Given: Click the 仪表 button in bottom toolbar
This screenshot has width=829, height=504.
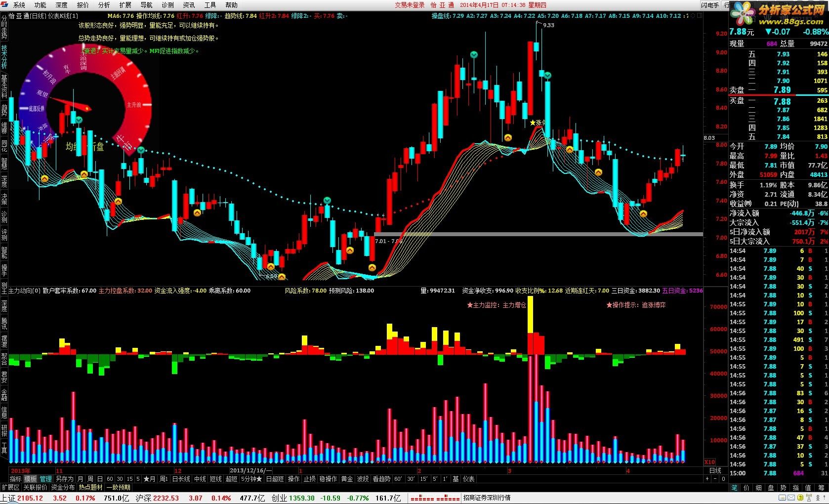Looking at the screenshot, I should (469, 479).
